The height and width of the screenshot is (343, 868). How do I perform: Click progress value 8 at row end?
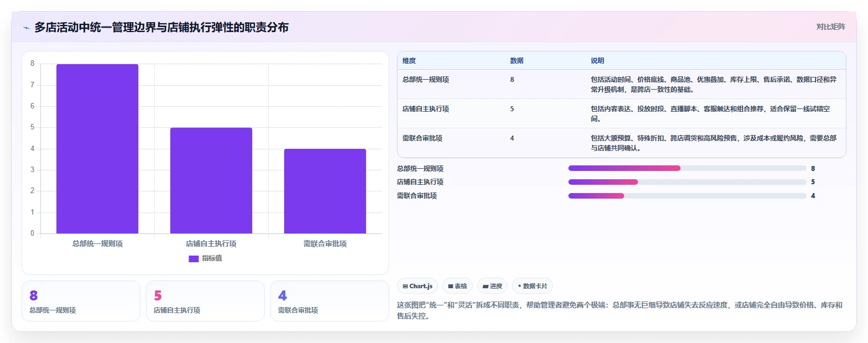(813, 169)
